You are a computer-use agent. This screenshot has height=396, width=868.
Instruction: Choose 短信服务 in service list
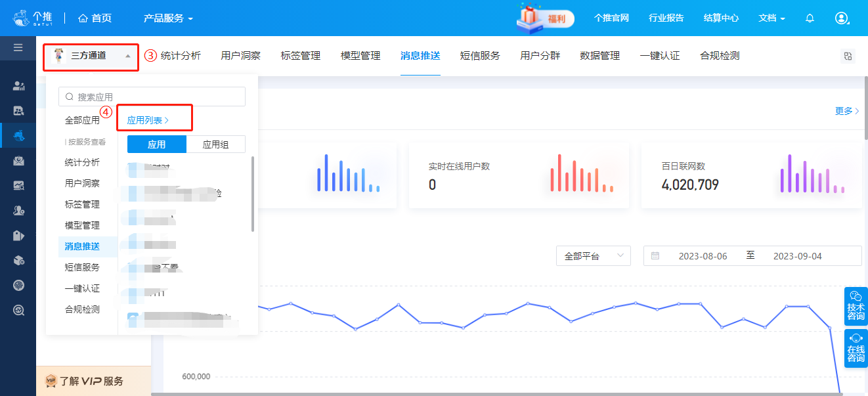tap(82, 267)
